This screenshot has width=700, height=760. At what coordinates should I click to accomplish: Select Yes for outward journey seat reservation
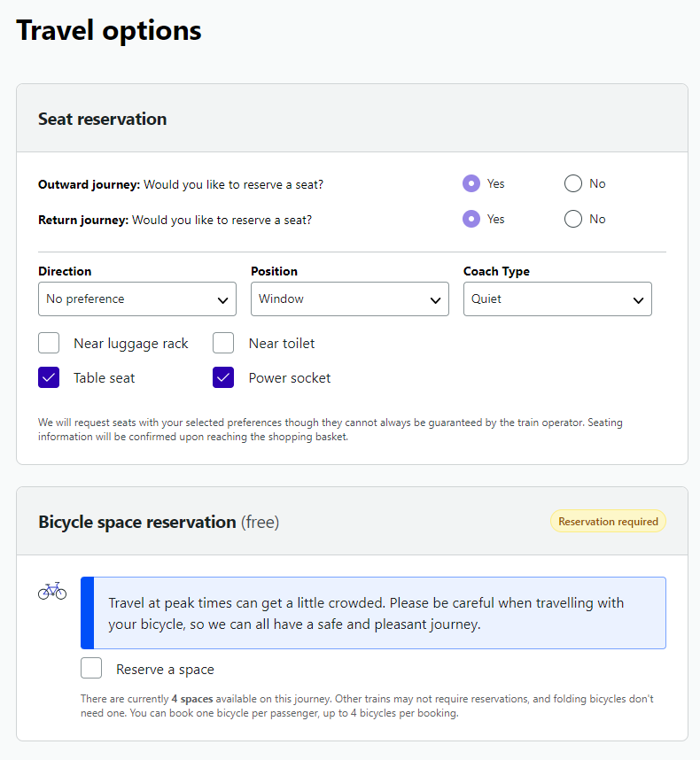click(471, 183)
